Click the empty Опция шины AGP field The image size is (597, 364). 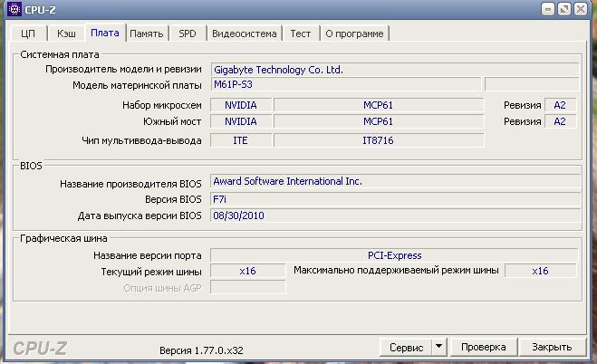pyautogui.click(x=247, y=288)
